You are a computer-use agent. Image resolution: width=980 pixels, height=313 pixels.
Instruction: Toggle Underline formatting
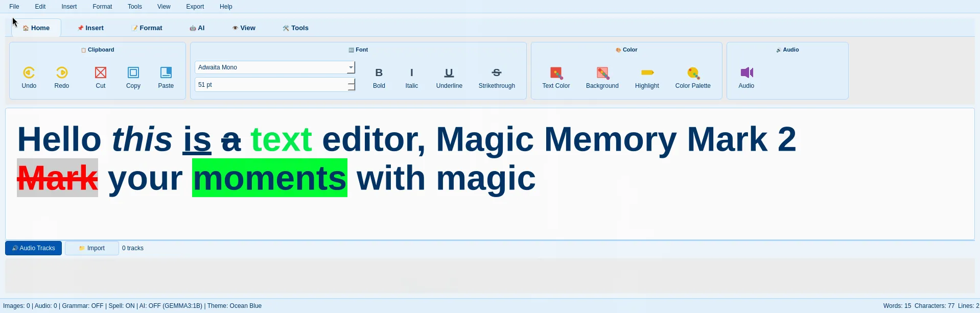449,73
